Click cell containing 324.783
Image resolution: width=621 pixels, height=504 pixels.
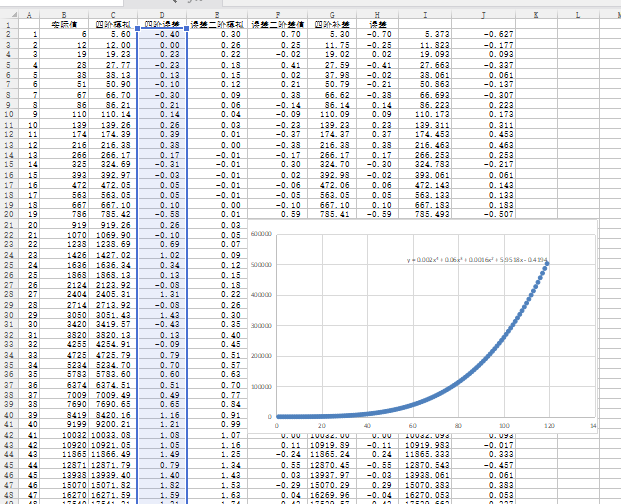click(x=425, y=164)
